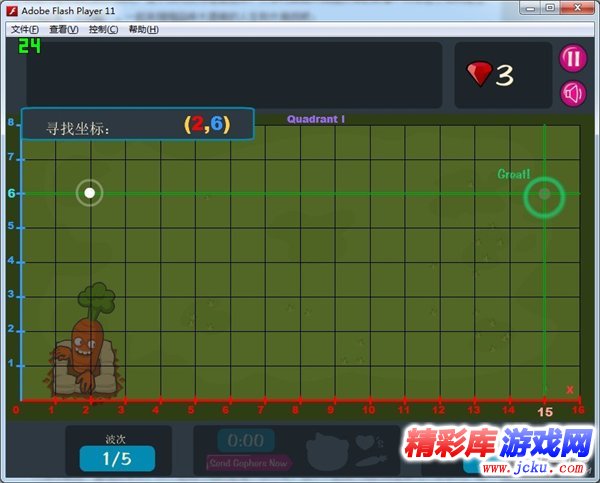Click the heart icon in bottom panel
Viewport: 600px width, 483px height.
tap(367, 441)
